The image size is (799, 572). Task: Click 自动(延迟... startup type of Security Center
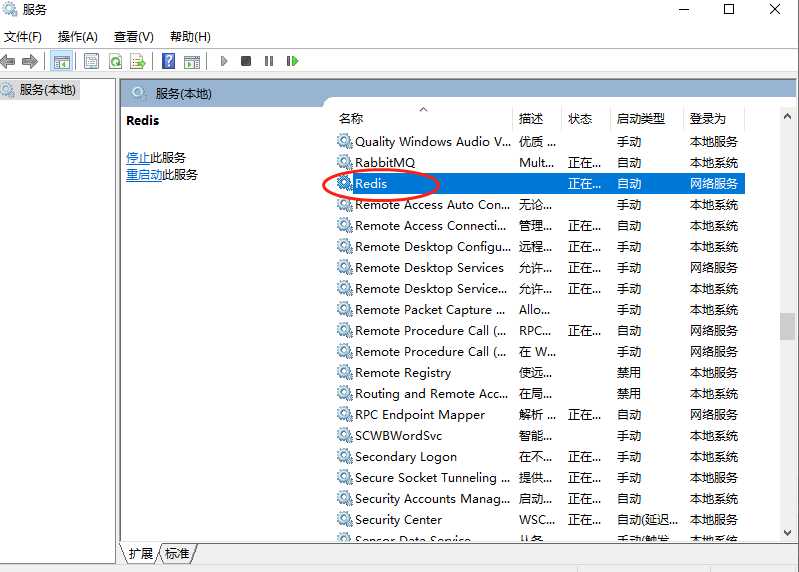[x=647, y=520]
